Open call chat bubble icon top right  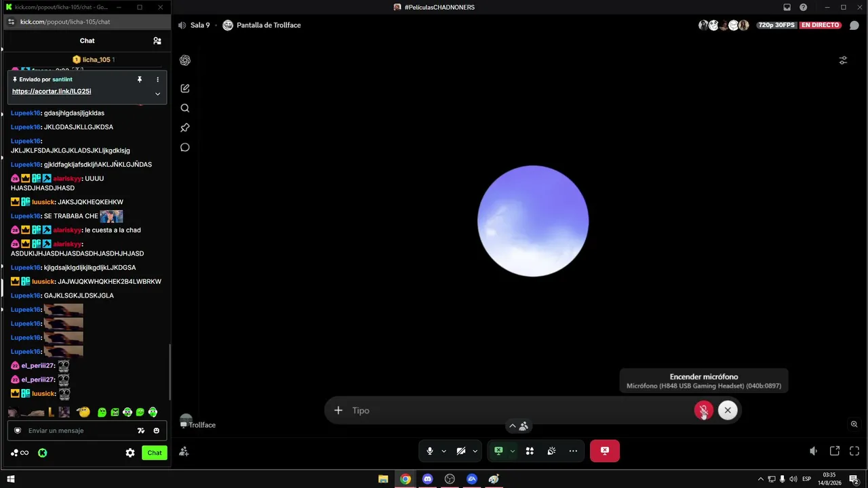(854, 25)
